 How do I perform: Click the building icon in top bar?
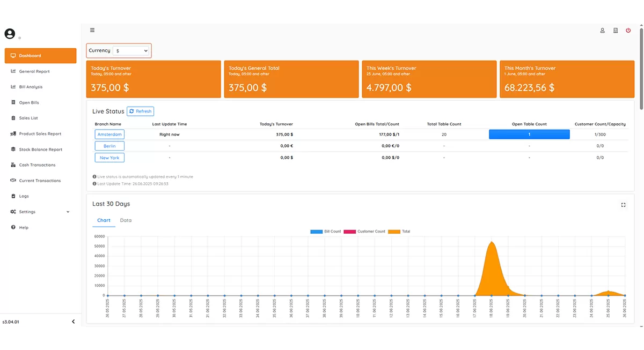pos(616,31)
